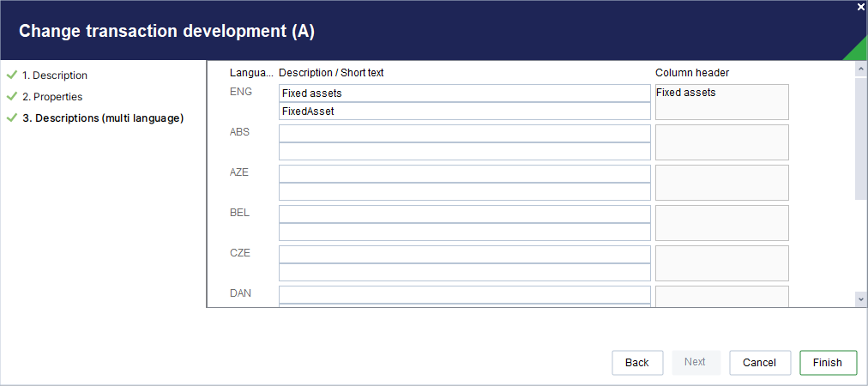Click the checkmark icon beside 1. Description
Viewport: 868px width, 386px height.
[x=12, y=75]
